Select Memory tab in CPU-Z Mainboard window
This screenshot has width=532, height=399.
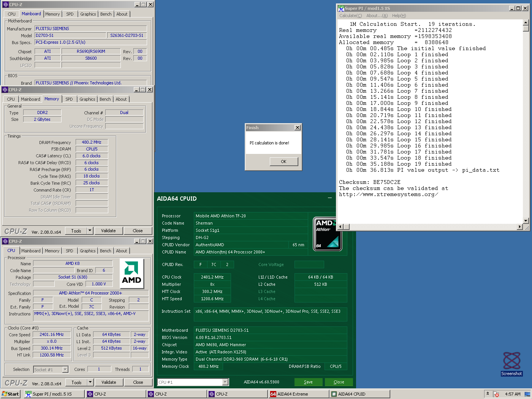tap(52, 14)
